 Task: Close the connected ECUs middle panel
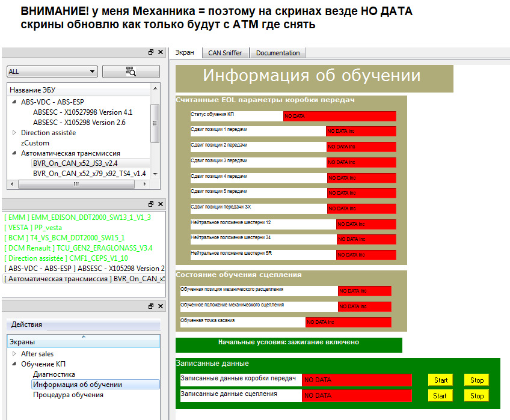(161, 204)
